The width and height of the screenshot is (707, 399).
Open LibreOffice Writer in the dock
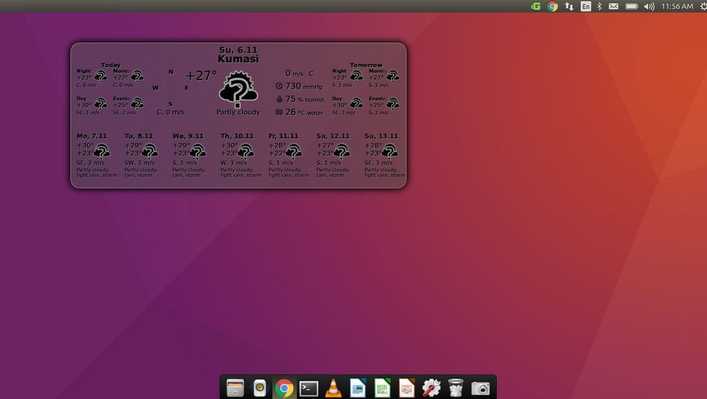358,388
